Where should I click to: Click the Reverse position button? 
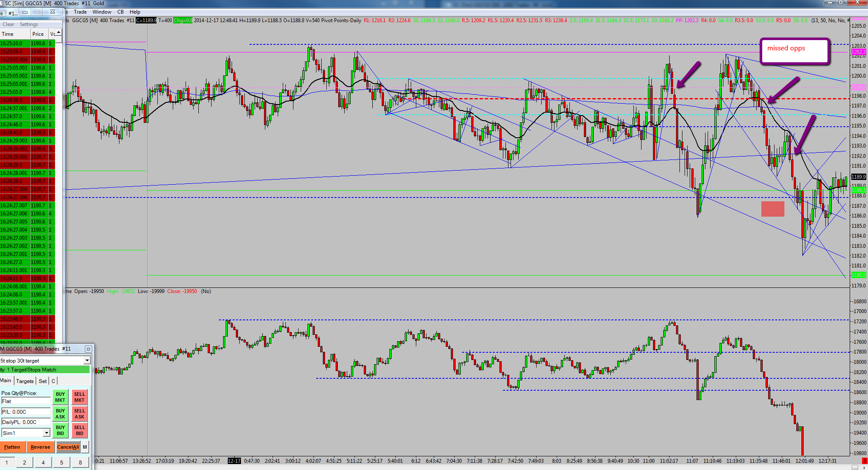click(41, 447)
